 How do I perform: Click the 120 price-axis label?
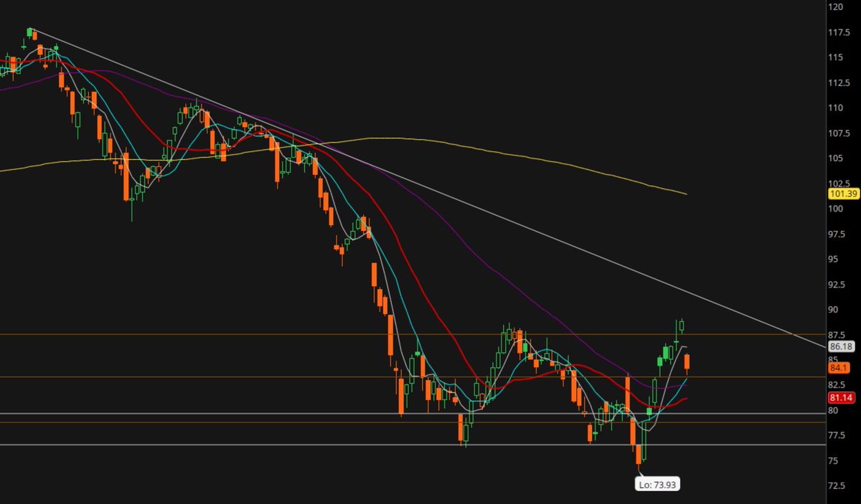[837, 6]
